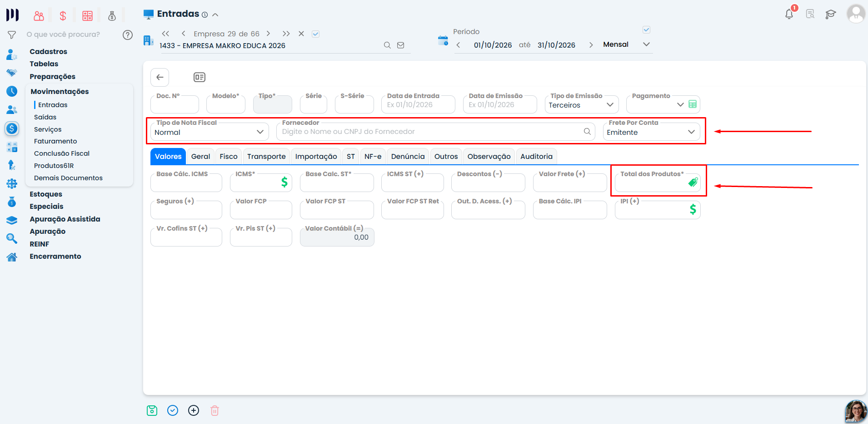Jump to last empresa with double right arrow

pos(286,34)
